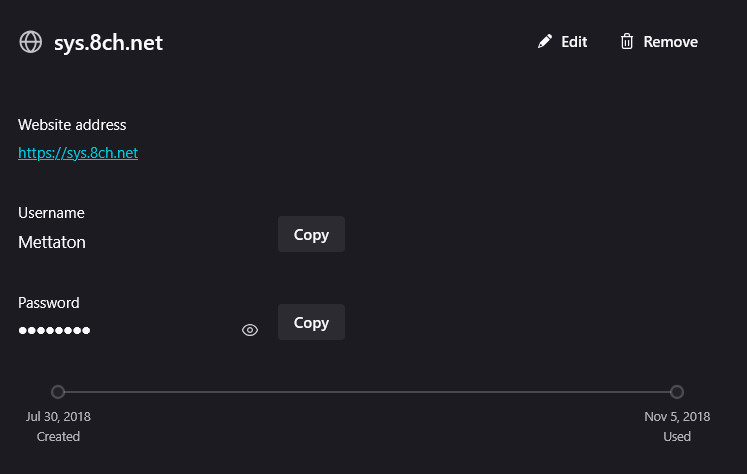Reveal password with the eye icon
The width and height of the screenshot is (747, 474).
coord(250,330)
